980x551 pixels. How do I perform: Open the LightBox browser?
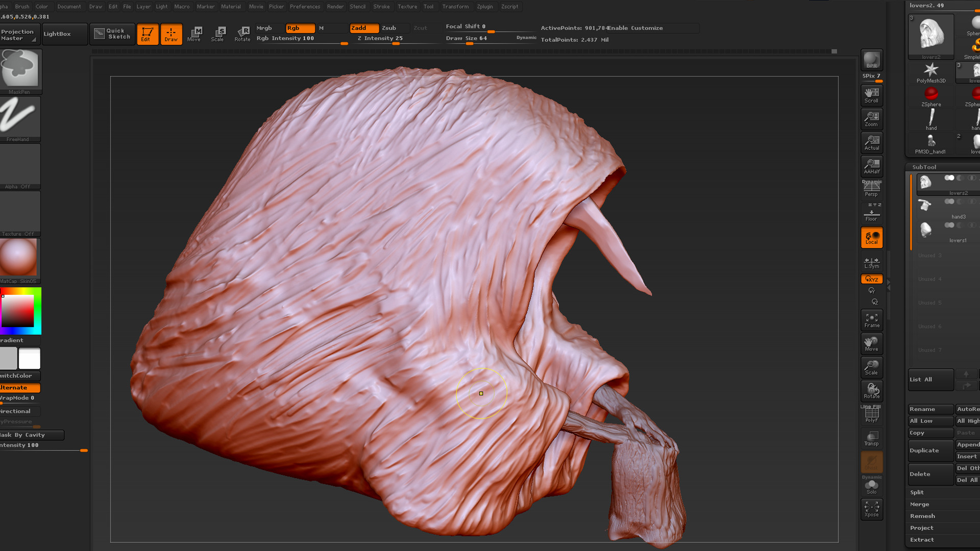(65, 34)
